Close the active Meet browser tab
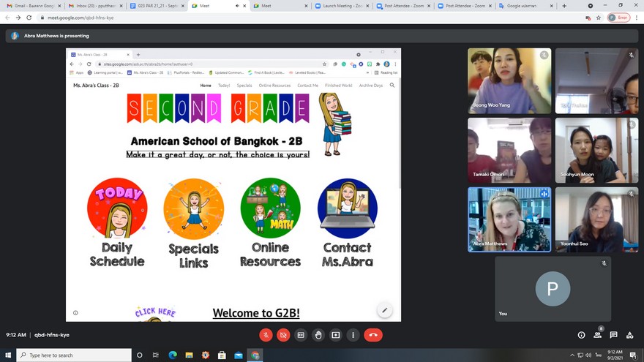The width and height of the screenshot is (644, 362). coord(244,6)
